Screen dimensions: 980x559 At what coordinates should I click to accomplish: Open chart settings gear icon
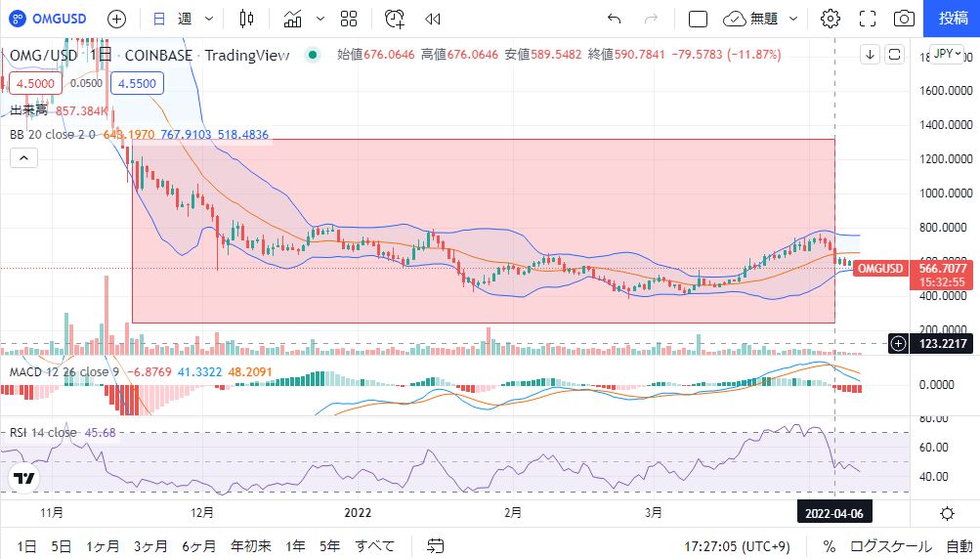point(830,19)
